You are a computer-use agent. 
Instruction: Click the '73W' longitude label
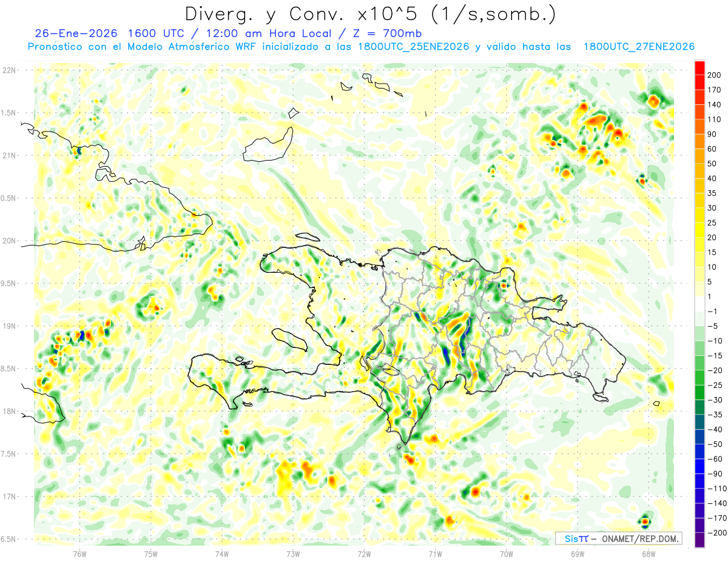293,553
